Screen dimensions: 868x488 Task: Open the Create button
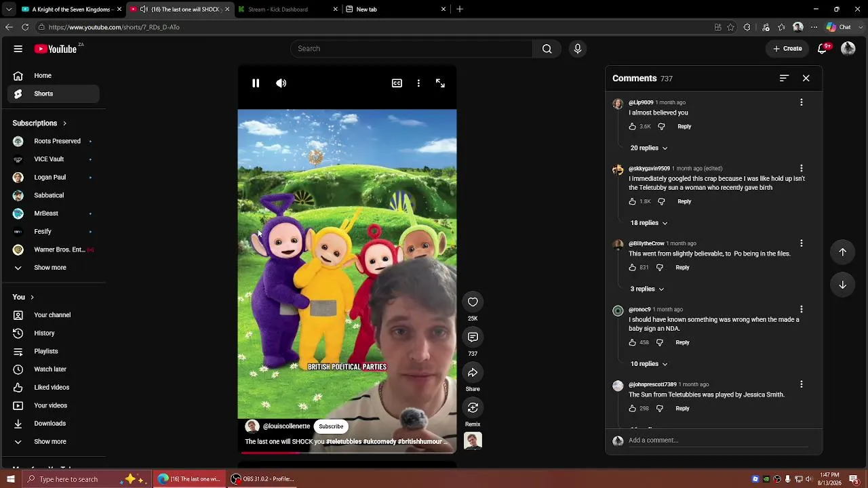pos(787,49)
